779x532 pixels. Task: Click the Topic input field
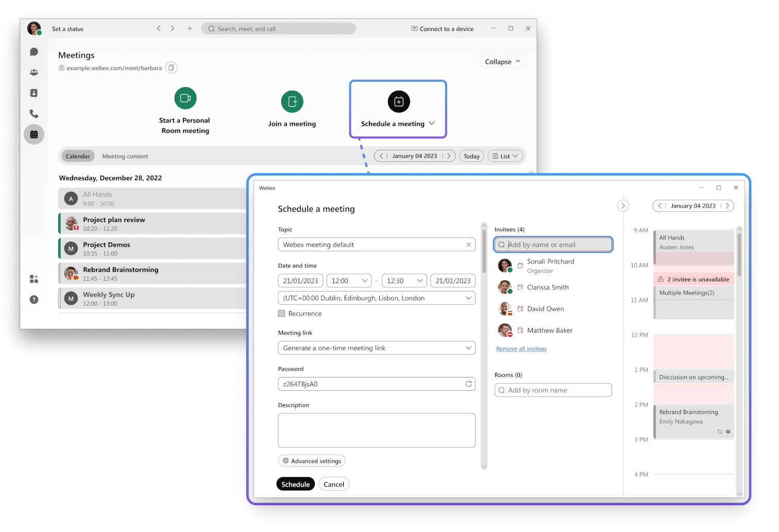(377, 245)
